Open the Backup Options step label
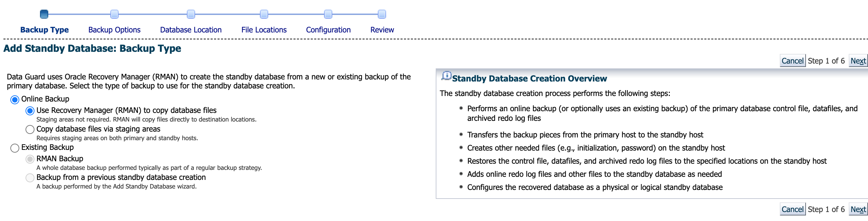 tap(114, 30)
